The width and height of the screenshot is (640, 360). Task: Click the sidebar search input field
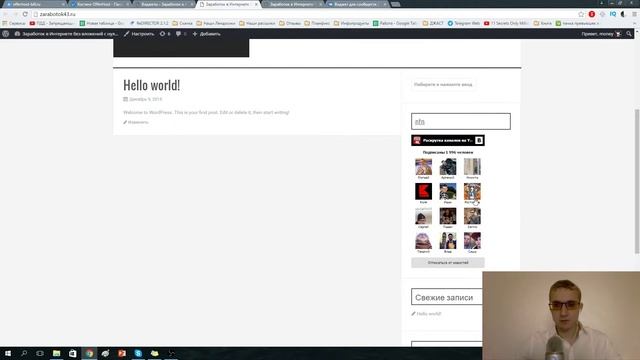coord(443,84)
